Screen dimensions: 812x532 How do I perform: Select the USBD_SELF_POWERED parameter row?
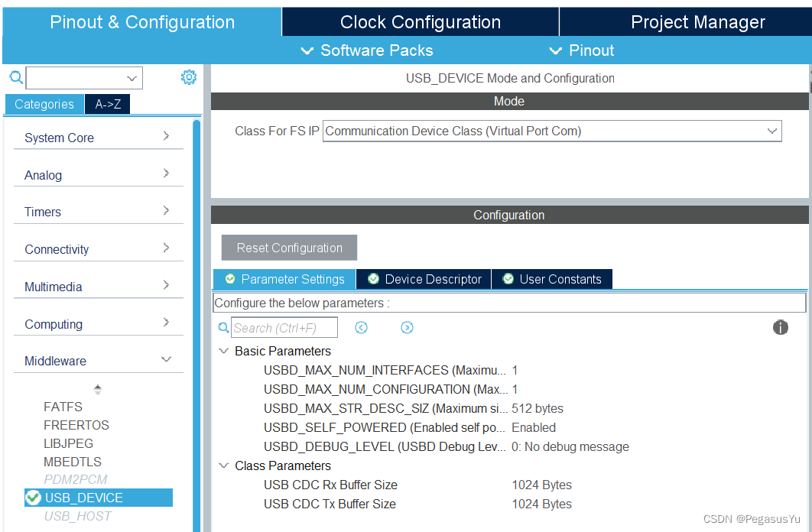(410, 427)
